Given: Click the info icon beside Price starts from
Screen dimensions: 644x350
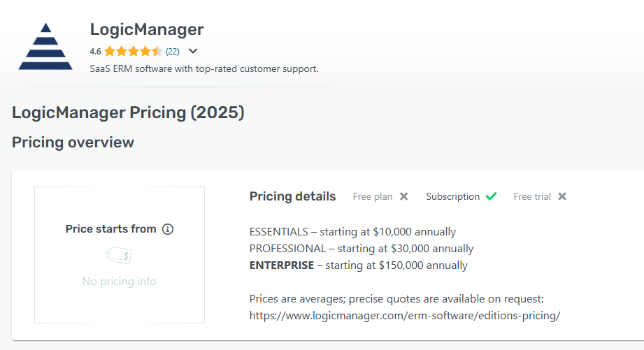Looking at the screenshot, I should point(168,229).
